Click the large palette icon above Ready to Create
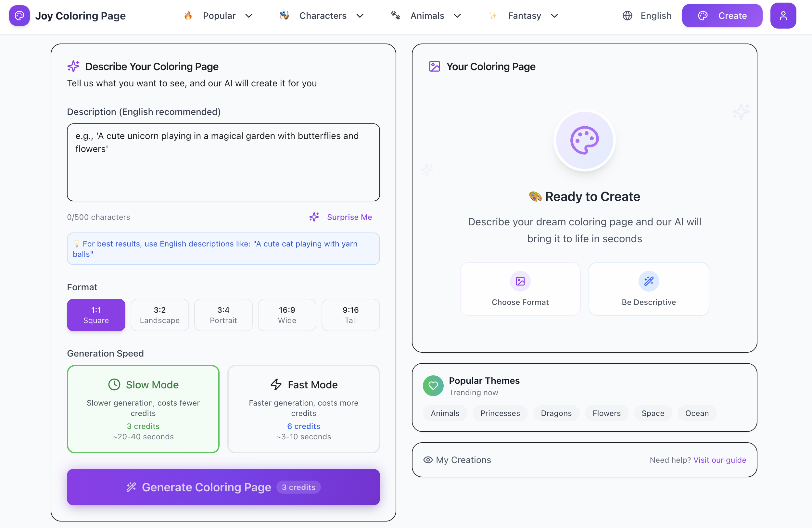 click(x=584, y=140)
